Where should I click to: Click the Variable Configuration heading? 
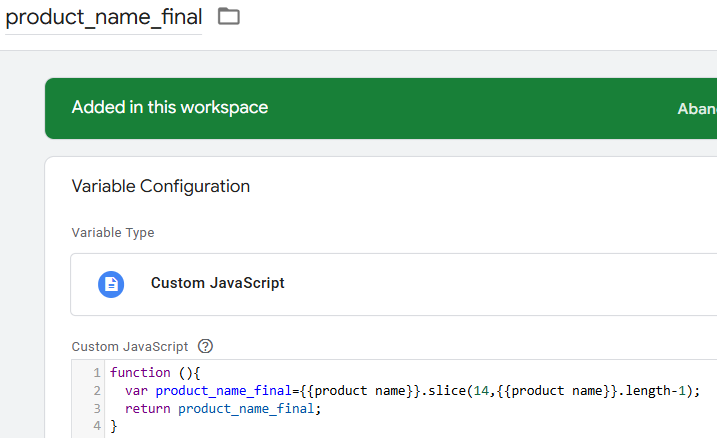(161, 187)
